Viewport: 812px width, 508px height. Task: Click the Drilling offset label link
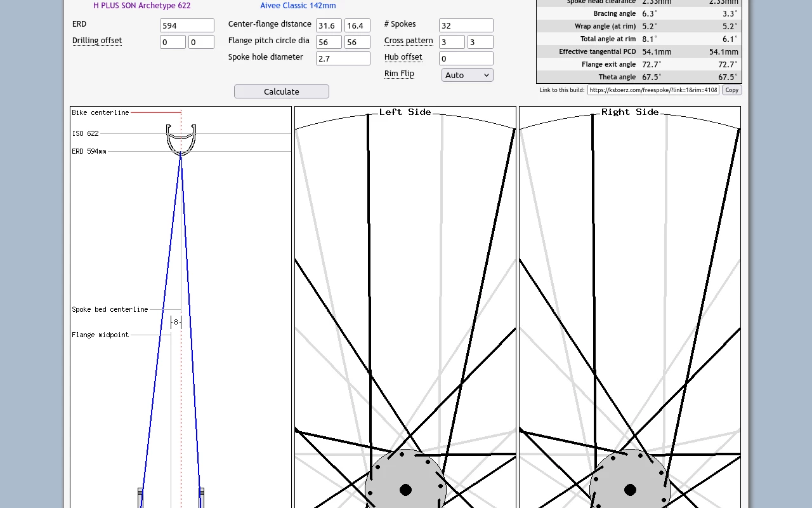pos(97,41)
